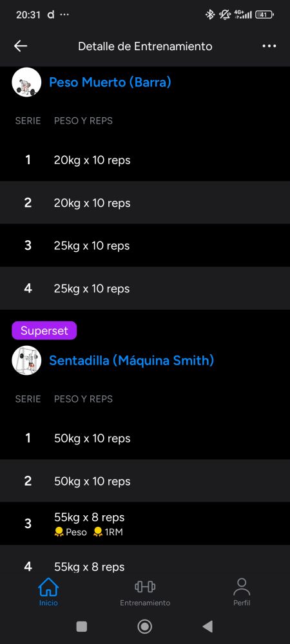Screen dimensions: 290x644
Task: Switch to the Entrenamiento dumbbell tab
Action: (145, 592)
